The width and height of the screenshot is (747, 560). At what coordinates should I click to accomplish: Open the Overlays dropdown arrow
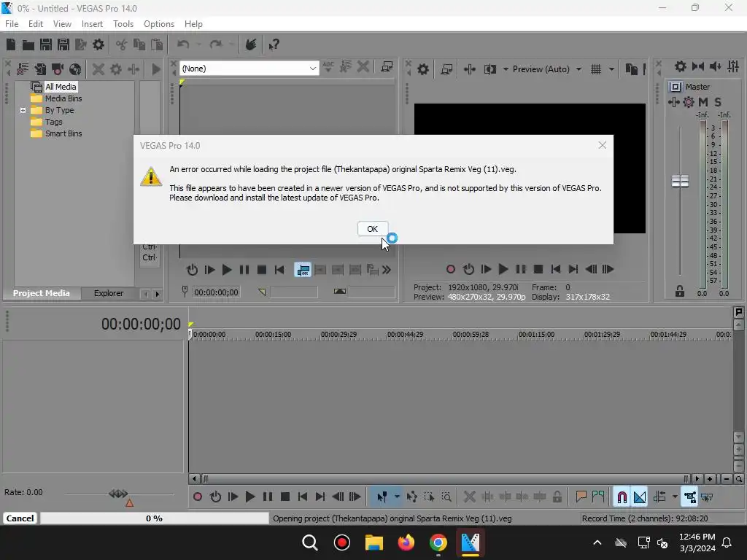[x=611, y=69]
